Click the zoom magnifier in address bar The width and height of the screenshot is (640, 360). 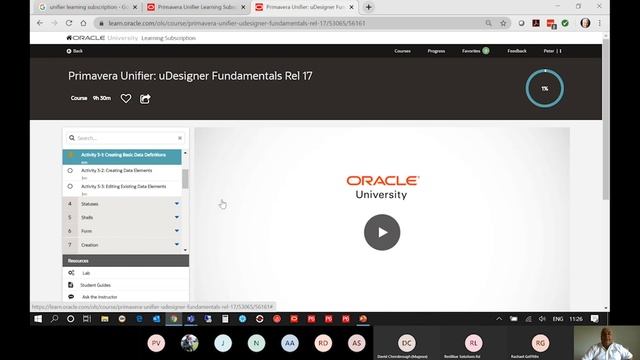488,23
